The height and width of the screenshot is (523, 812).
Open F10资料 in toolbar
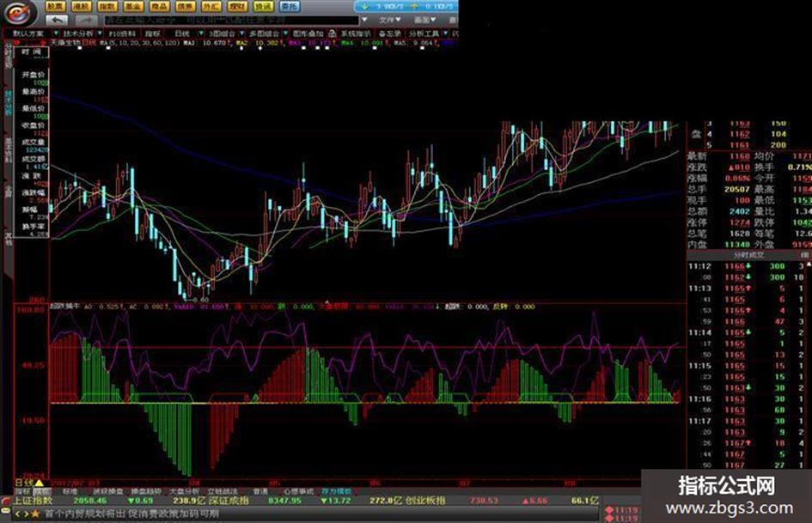pos(122,33)
